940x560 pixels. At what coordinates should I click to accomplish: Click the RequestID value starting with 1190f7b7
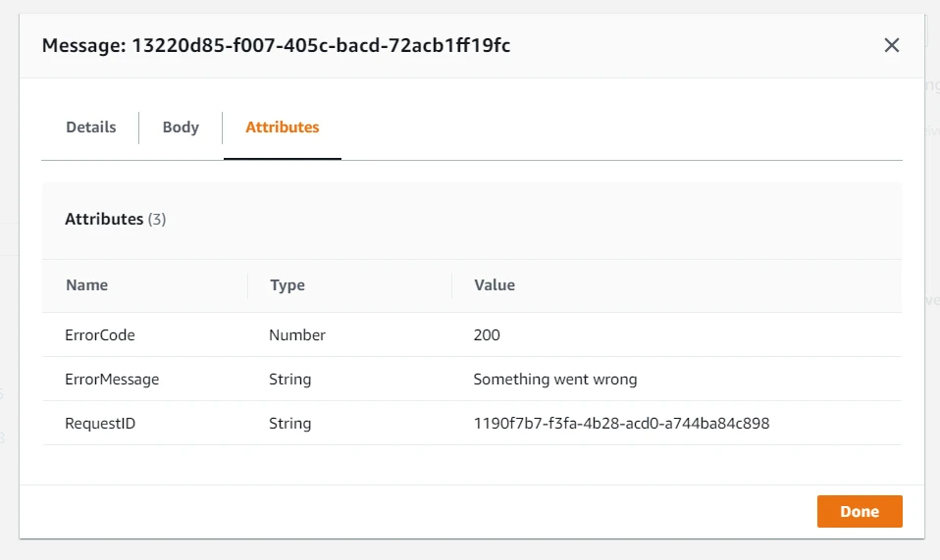[621, 424]
